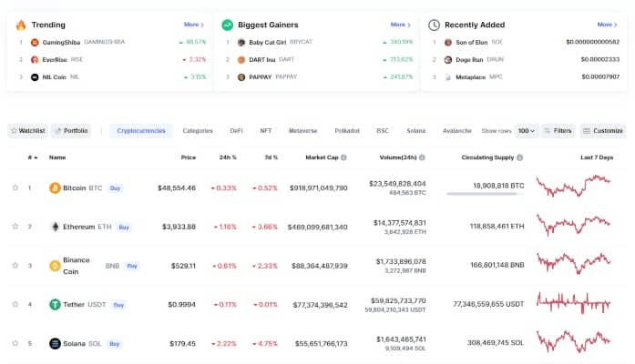Click Ethereum price $3,933.88
Image resolution: width=635 pixels, height=364 pixels.
click(179, 227)
